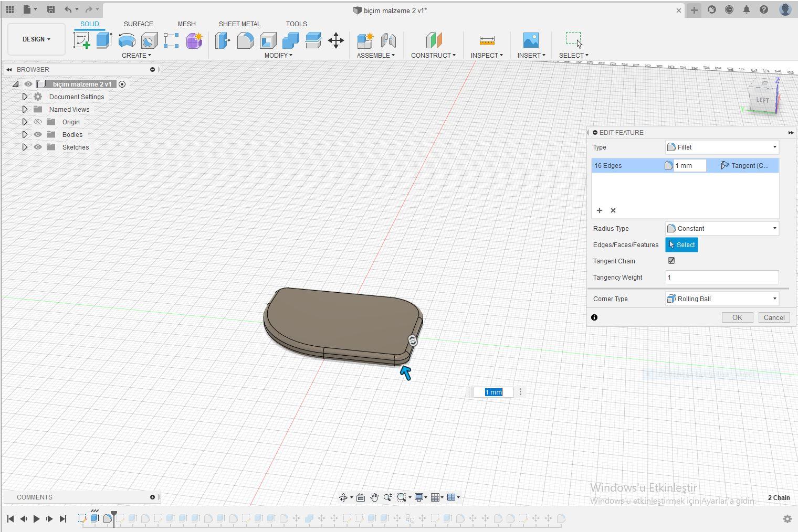Select the Pan hand tool
Viewport: 798px width, 532px height.
pyautogui.click(x=374, y=497)
